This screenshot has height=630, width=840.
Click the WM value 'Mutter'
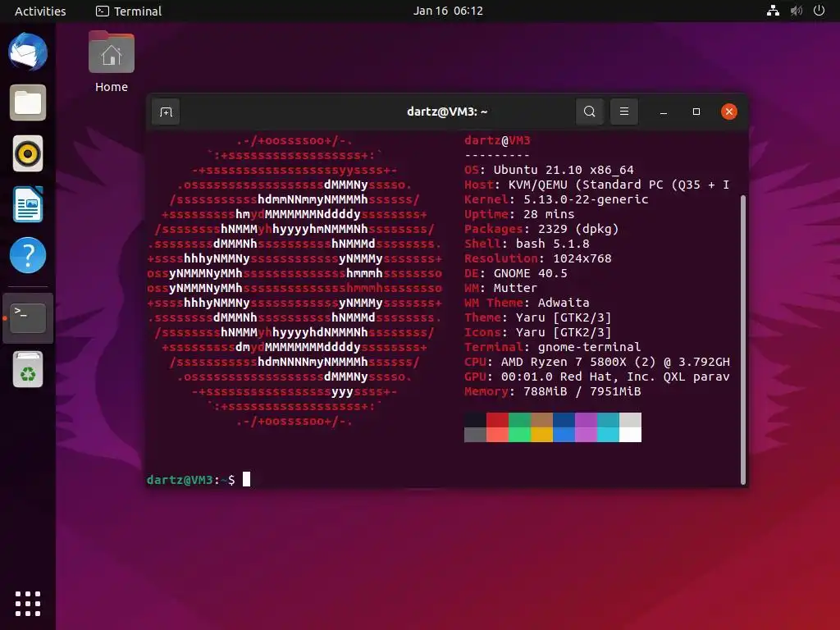tap(515, 288)
